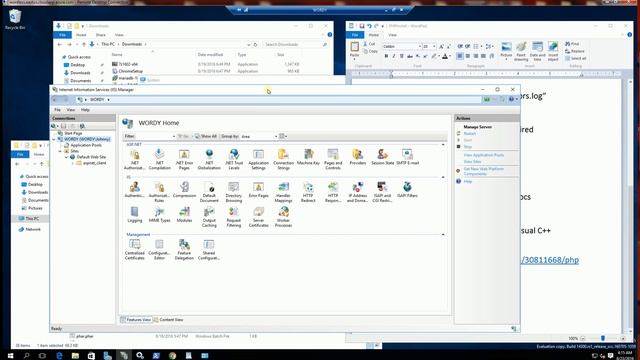The width and height of the screenshot is (640, 360).
Task: Collapse the ASP.NET section
Action: coord(443,144)
